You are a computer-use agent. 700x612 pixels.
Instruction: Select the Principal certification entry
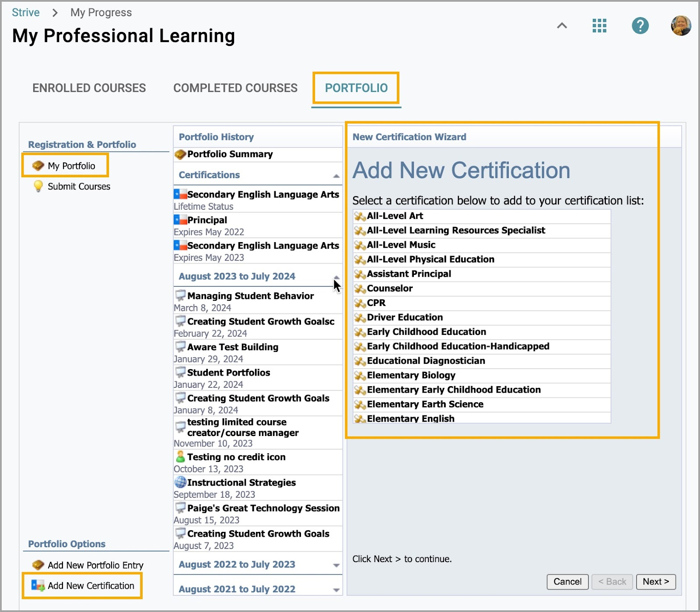pyautogui.click(x=207, y=220)
